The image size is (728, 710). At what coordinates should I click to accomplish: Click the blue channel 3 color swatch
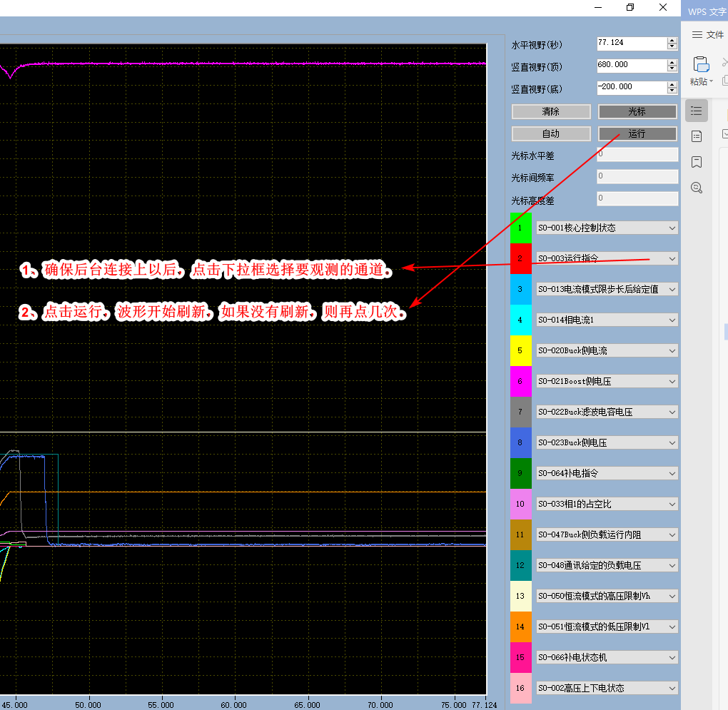pyautogui.click(x=520, y=289)
